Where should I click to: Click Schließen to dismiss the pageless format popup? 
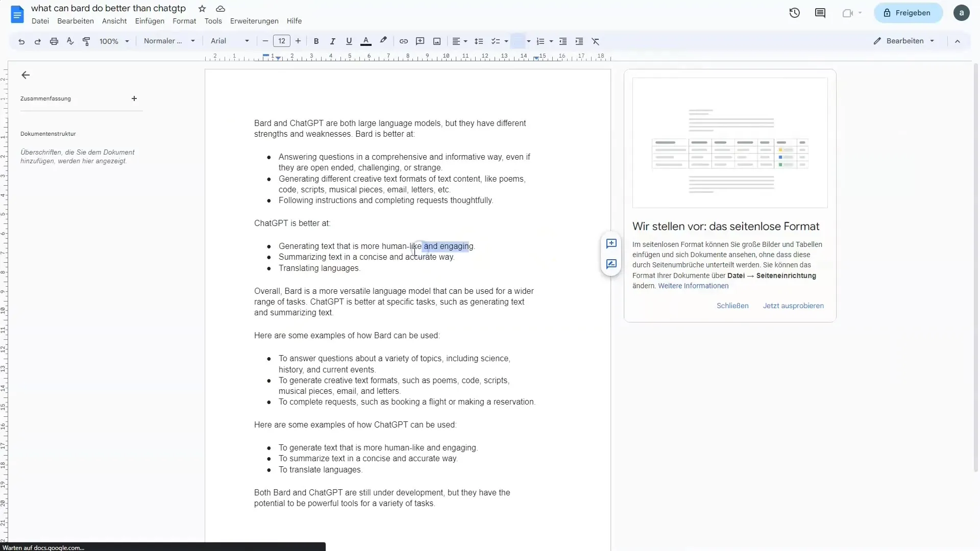point(732,306)
